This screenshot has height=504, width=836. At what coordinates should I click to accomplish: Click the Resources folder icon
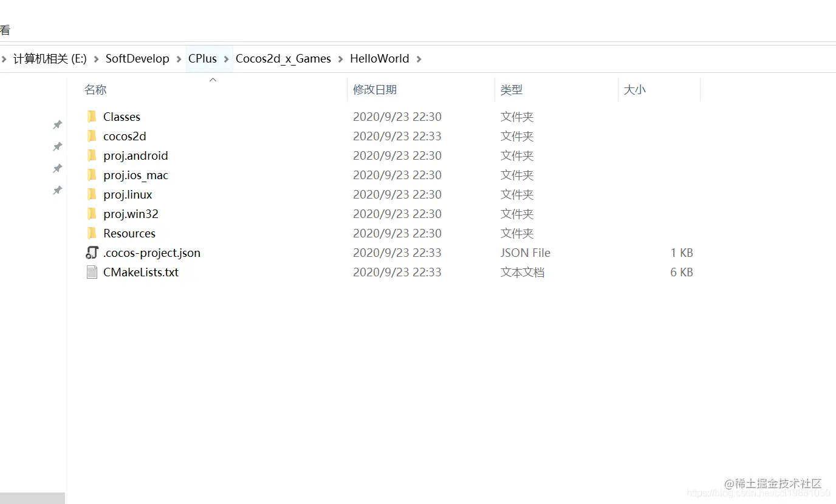click(92, 233)
